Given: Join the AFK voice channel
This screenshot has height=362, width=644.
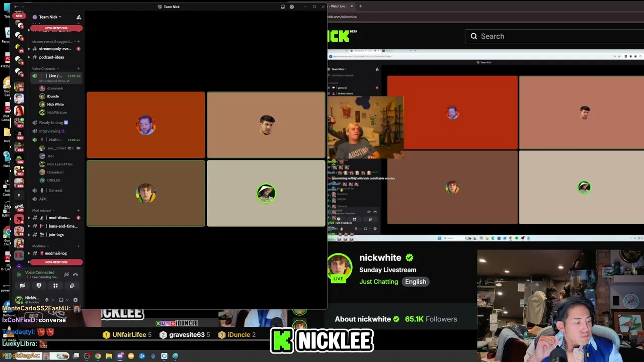Looking at the screenshot, I should [x=55, y=199].
